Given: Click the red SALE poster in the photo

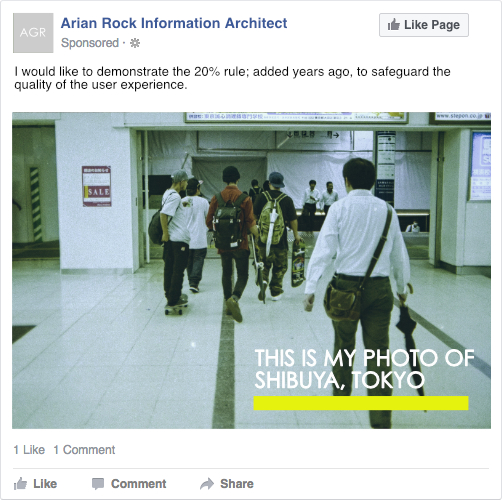Looking at the screenshot, I should pyautogui.click(x=97, y=186).
